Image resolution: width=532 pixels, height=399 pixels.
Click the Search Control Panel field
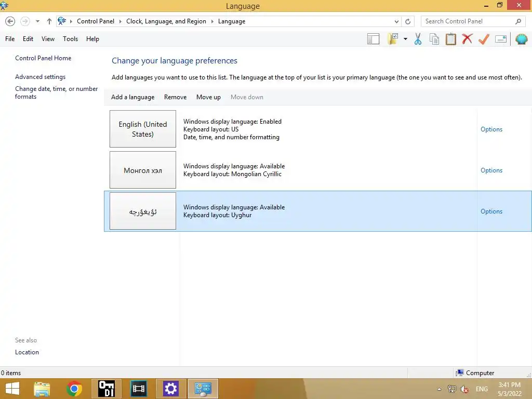coord(473,21)
